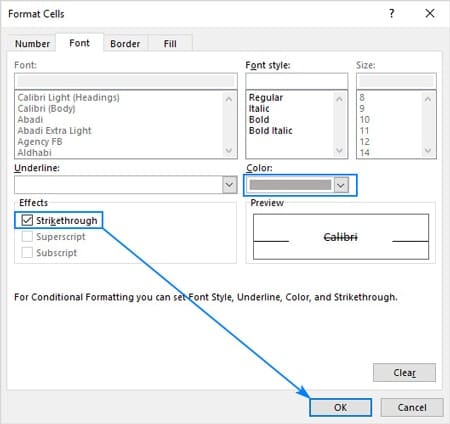Click the Clear button
The image size is (450, 424).
(x=404, y=372)
